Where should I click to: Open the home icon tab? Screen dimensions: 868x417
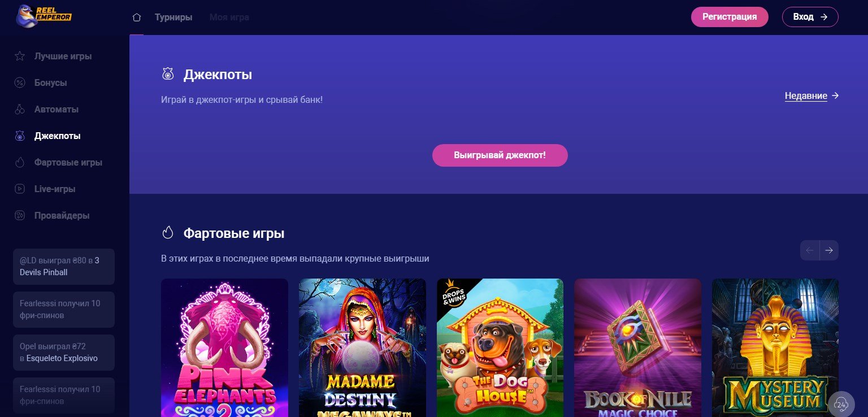[x=136, y=18]
